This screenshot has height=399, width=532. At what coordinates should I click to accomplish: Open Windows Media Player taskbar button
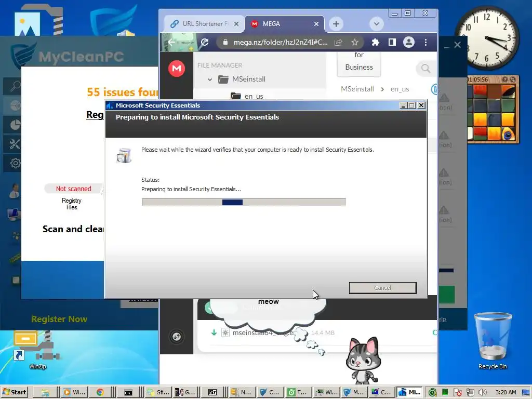[74, 392]
